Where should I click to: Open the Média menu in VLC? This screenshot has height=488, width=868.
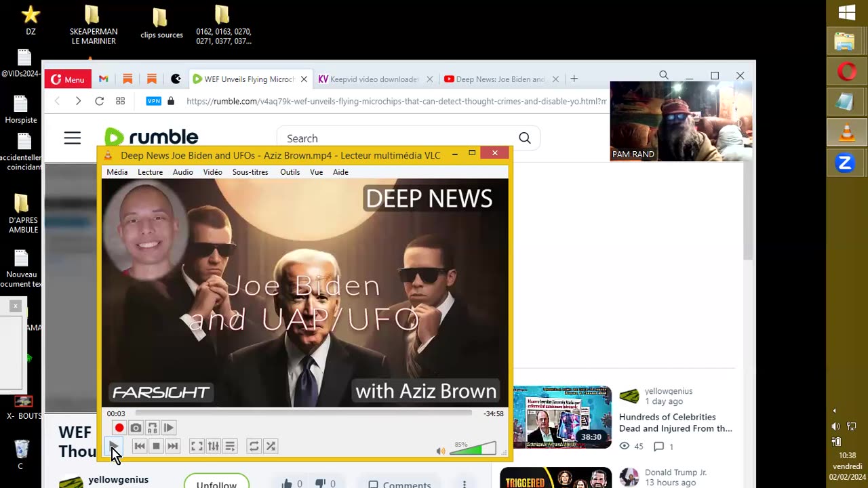coord(117,172)
